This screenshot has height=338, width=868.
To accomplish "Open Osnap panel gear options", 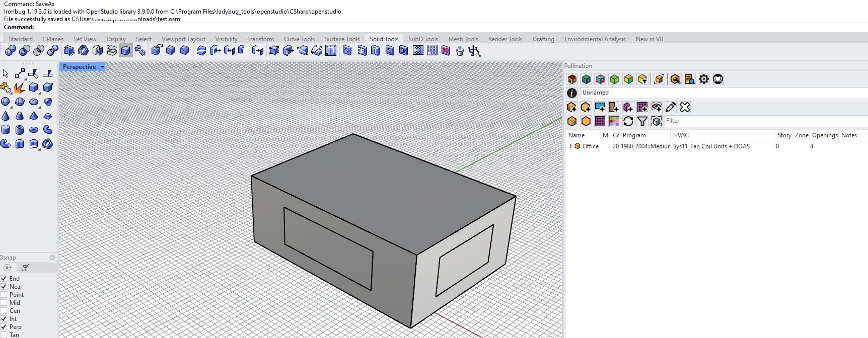I will point(52,258).
